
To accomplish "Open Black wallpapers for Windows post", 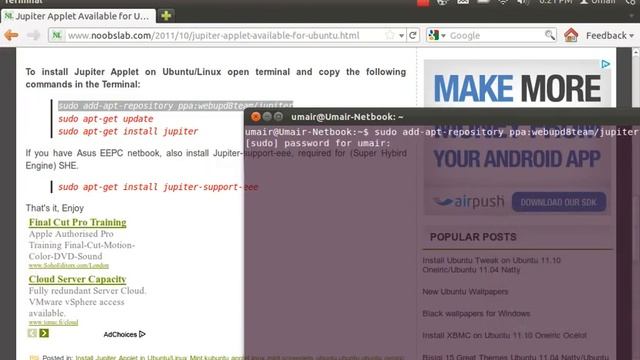I will [476, 313].
